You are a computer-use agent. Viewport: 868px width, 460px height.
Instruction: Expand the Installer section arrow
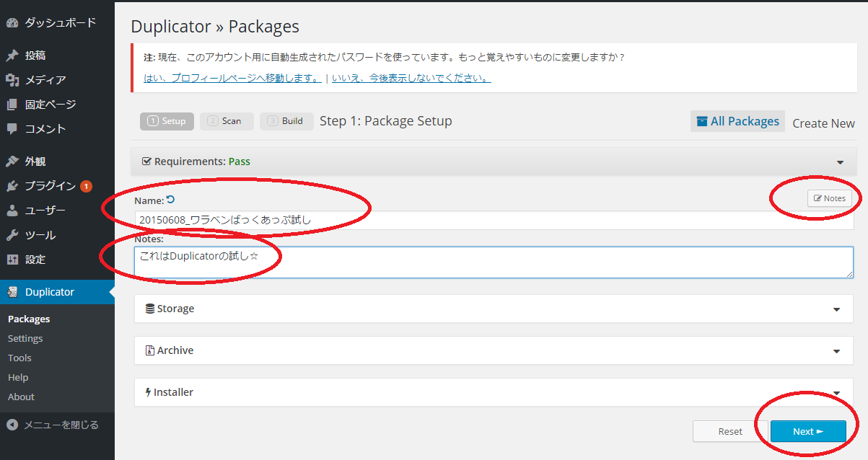(837, 393)
